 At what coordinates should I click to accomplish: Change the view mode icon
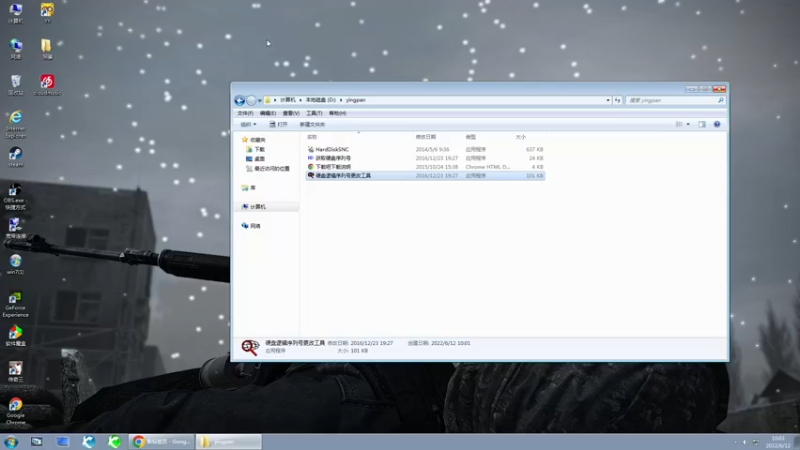679,124
